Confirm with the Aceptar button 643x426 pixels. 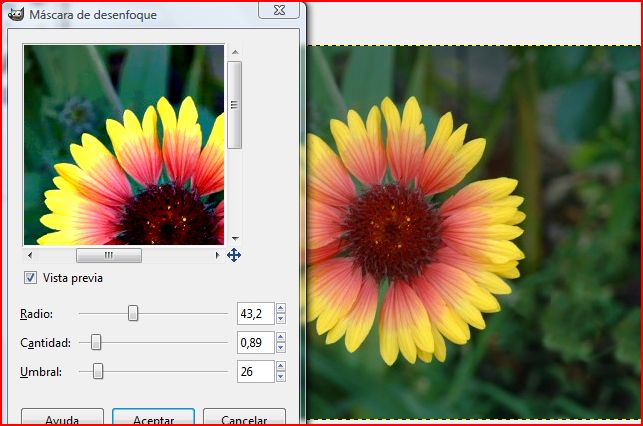[153, 417]
